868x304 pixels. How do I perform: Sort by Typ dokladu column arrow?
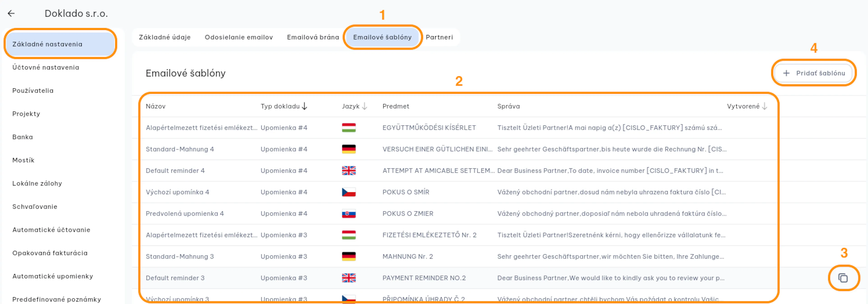click(x=305, y=106)
